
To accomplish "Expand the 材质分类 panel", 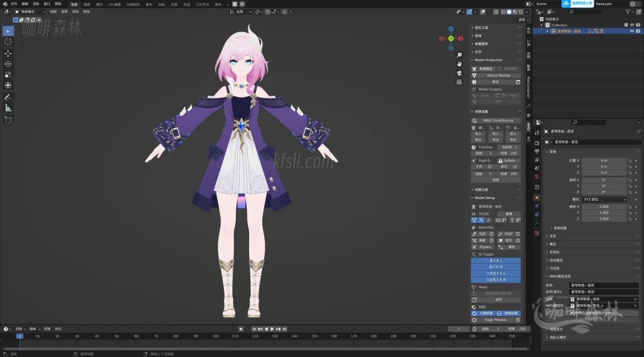I will tap(481, 190).
